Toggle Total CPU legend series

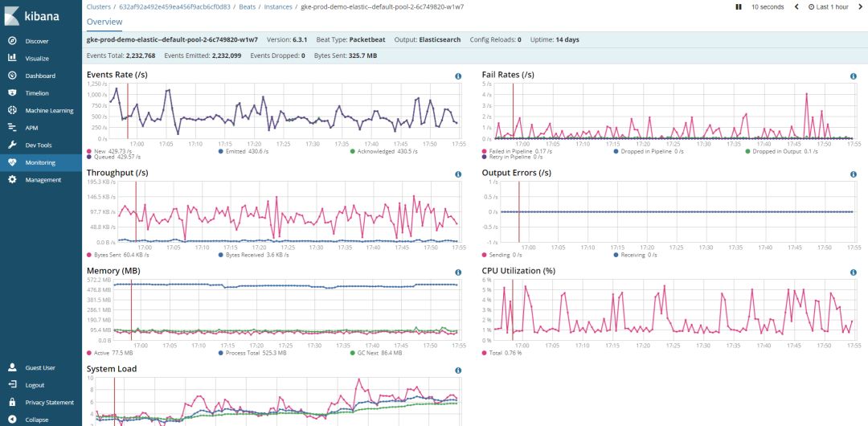(502, 353)
